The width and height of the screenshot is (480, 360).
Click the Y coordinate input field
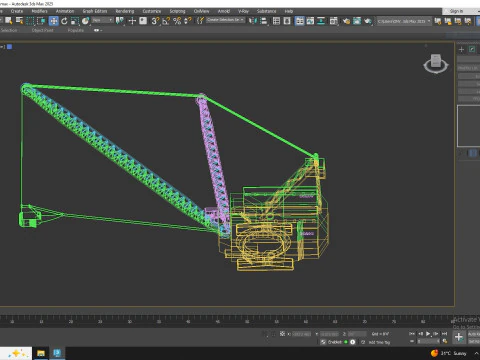click(329, 334)
